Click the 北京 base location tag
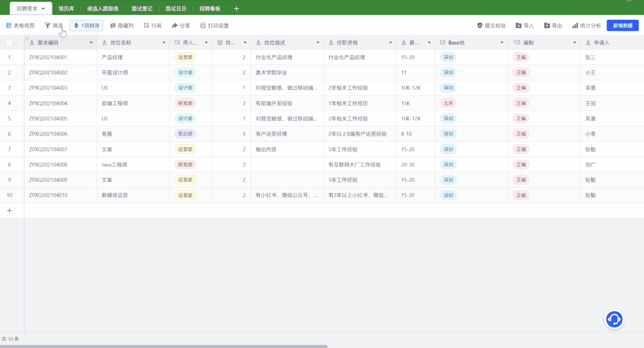The image size is (644, 348). point(448,104)
